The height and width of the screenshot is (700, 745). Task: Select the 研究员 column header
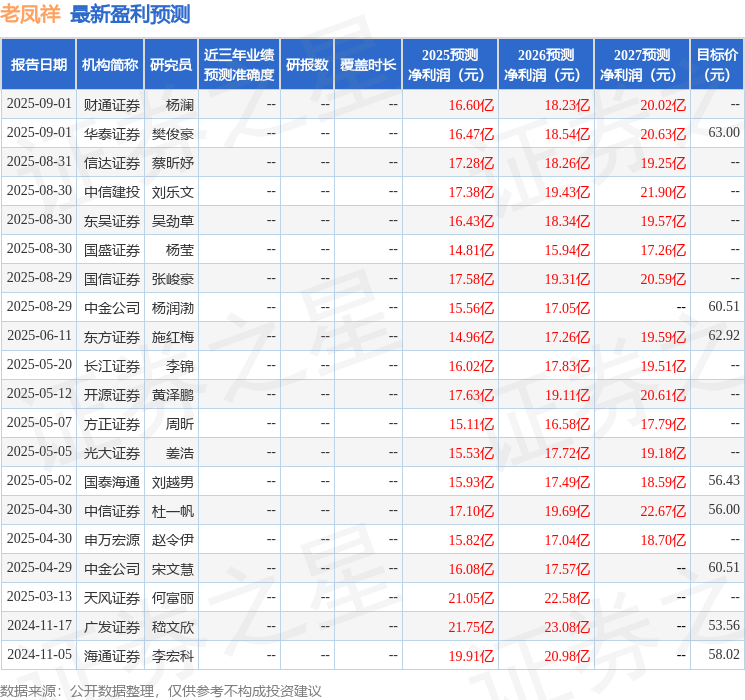click(x=170, y=65)
